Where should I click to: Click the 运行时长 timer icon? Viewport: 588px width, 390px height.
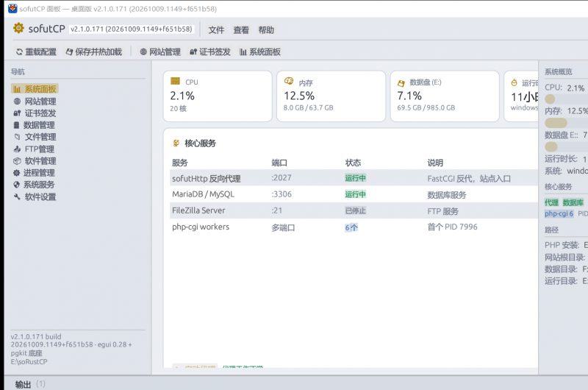pyautogui.click(x=514, y=82)
